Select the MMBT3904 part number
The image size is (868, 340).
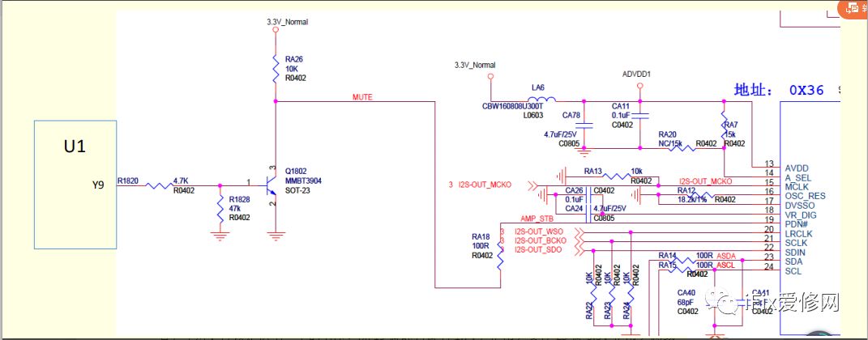pos(303,181)
